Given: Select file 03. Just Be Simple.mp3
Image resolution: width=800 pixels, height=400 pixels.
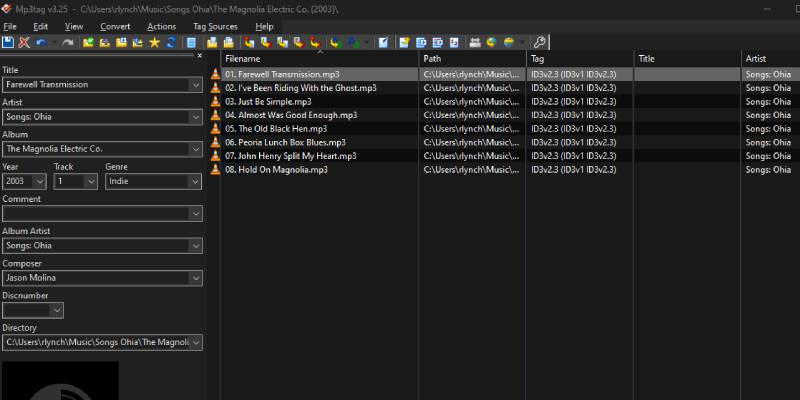Looking at the screenshot, I should coord(268,102).
